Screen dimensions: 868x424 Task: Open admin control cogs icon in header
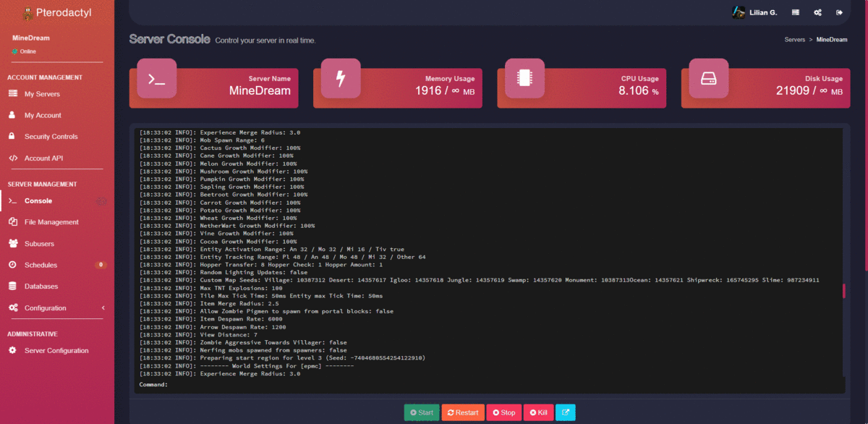817,12
